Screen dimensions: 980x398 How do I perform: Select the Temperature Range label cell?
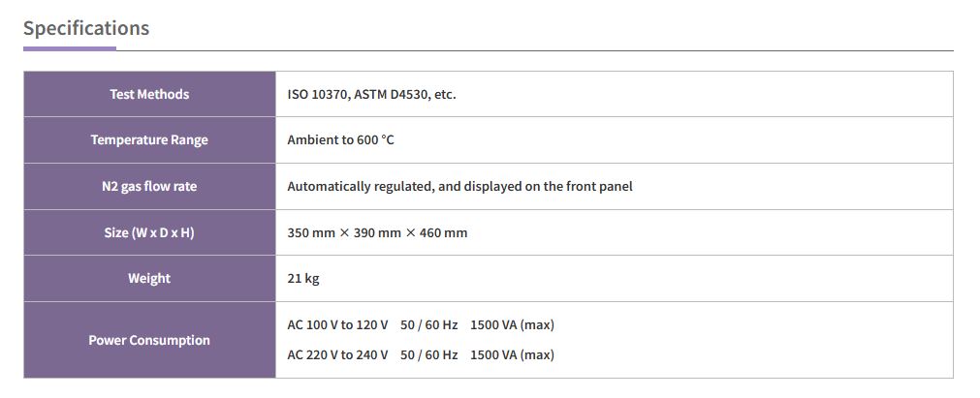[149, 139]
